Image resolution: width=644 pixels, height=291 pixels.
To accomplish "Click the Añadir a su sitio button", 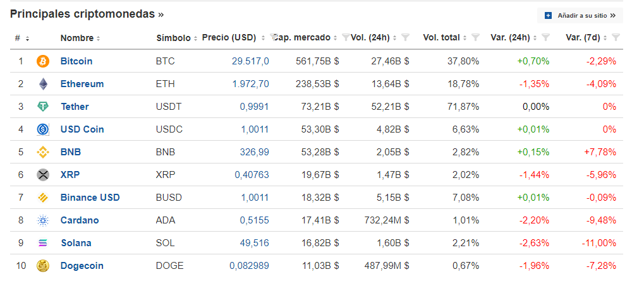I will (x=580, y=16).
